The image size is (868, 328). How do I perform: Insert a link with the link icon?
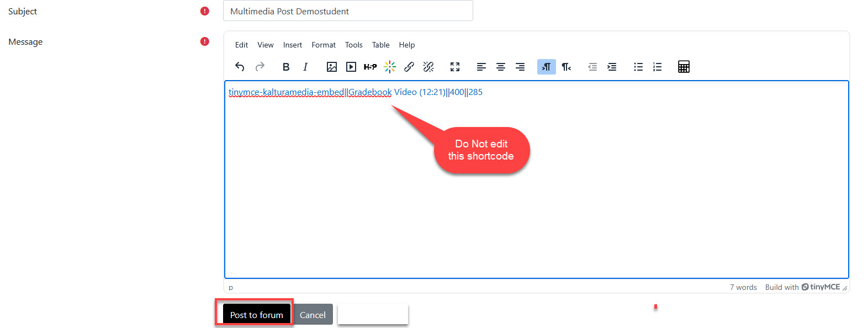(409, 67)
